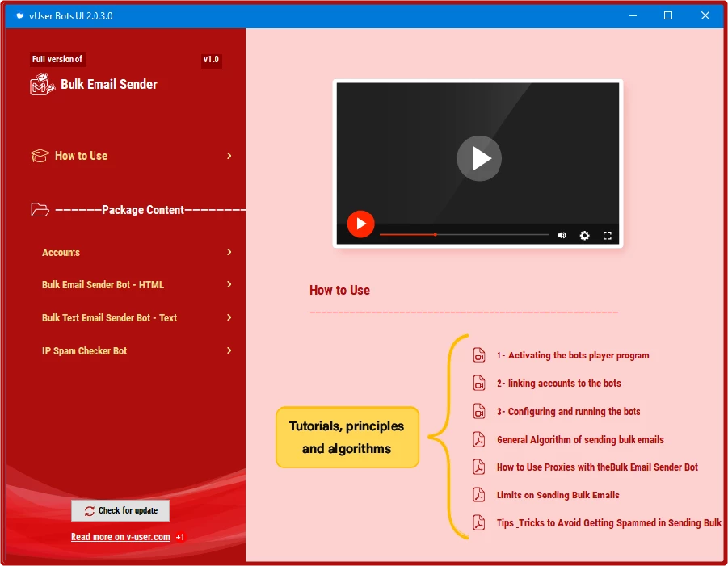The image size is (728, 566).
Task: Click the video progress bar slider
Action: point(465,235)
